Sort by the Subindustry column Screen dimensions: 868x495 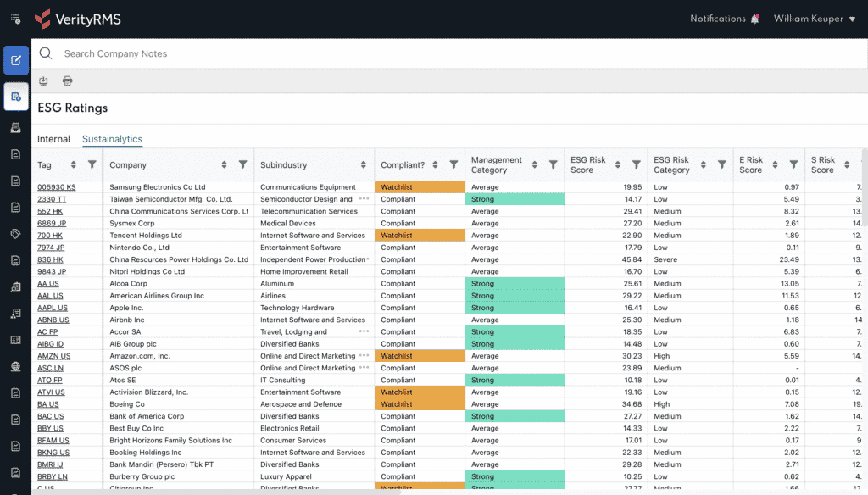[x=363, y=164]
